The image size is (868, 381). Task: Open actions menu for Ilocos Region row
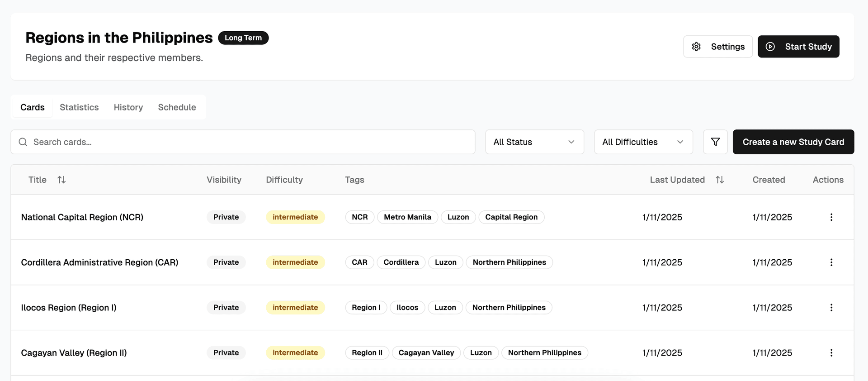[x=831, y=308]
